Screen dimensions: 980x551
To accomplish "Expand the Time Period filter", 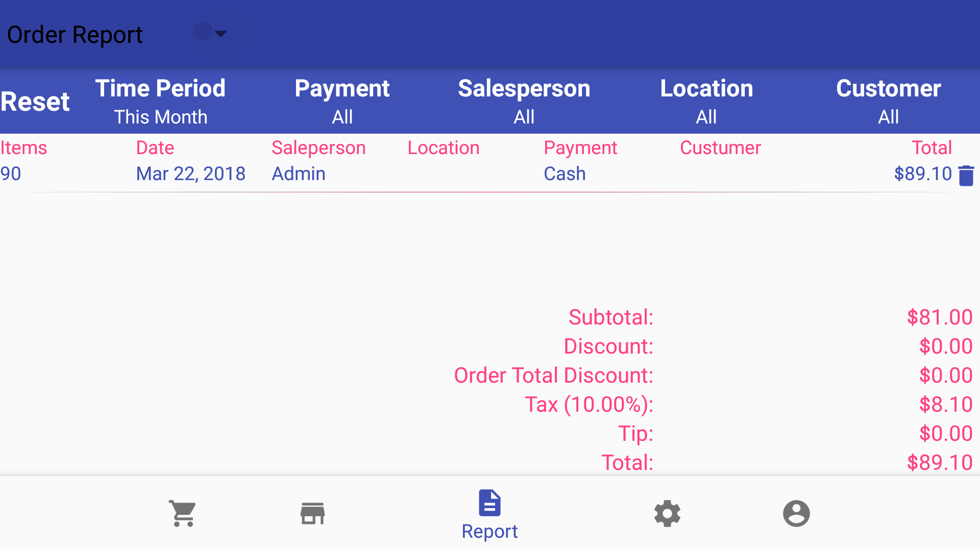I will 160,101.
